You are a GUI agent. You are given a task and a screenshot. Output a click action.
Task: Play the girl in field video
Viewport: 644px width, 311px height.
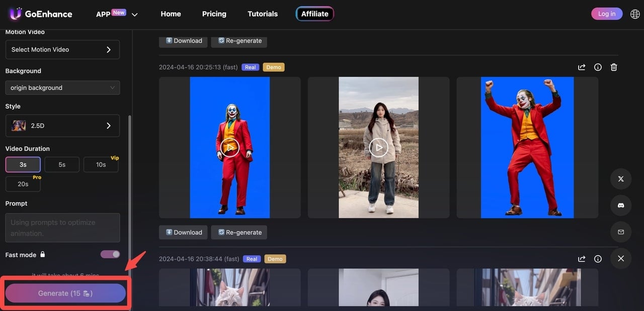click(x=378, y=148)
